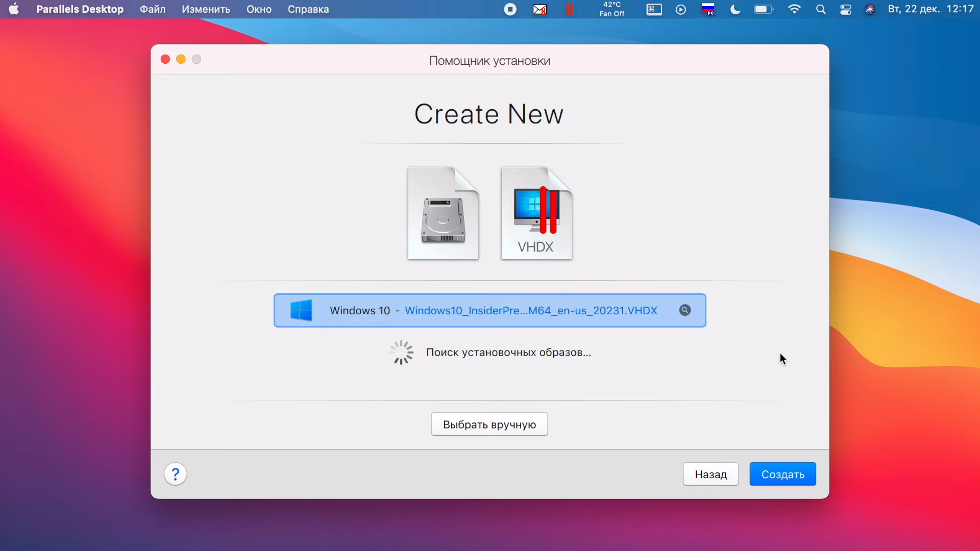Minimize the installation assistant window
This screenshot has height=551, width=980.
[181, 59]
